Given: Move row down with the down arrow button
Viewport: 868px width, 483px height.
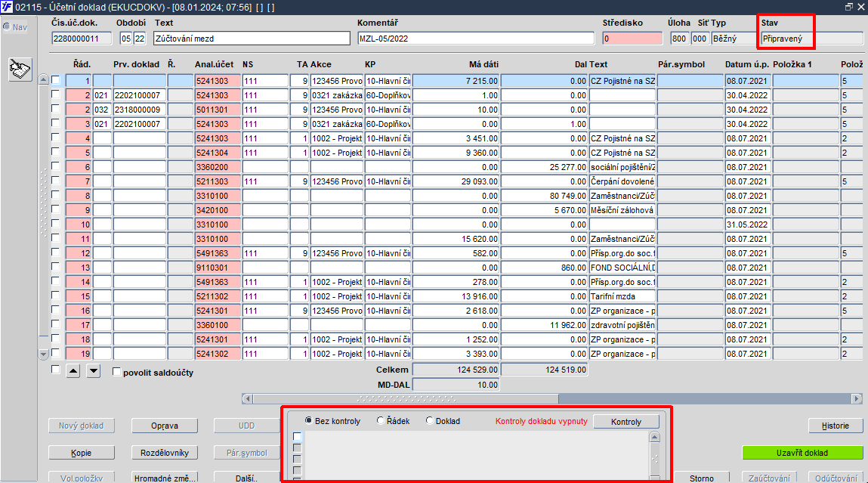Looking at the screenshot, I should coord(94,371).
